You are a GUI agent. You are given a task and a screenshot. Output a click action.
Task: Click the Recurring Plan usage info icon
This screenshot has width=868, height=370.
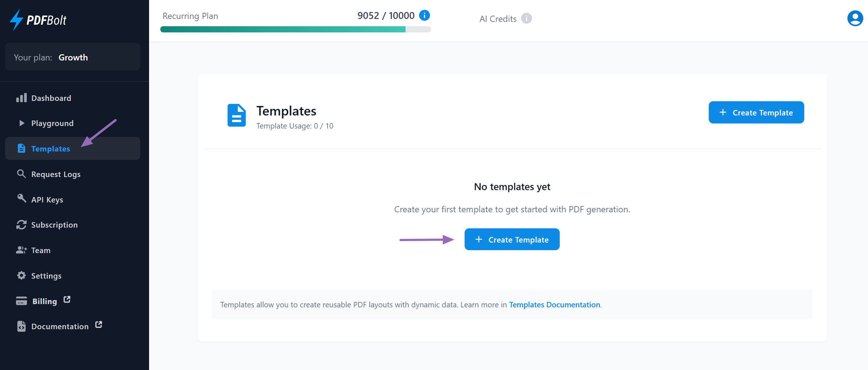[424, 15]
